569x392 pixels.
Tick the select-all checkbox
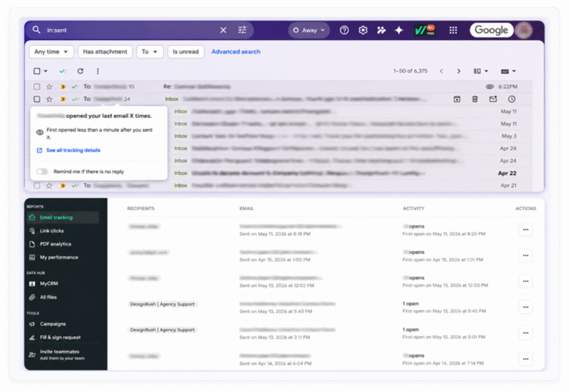coord(37,71)
